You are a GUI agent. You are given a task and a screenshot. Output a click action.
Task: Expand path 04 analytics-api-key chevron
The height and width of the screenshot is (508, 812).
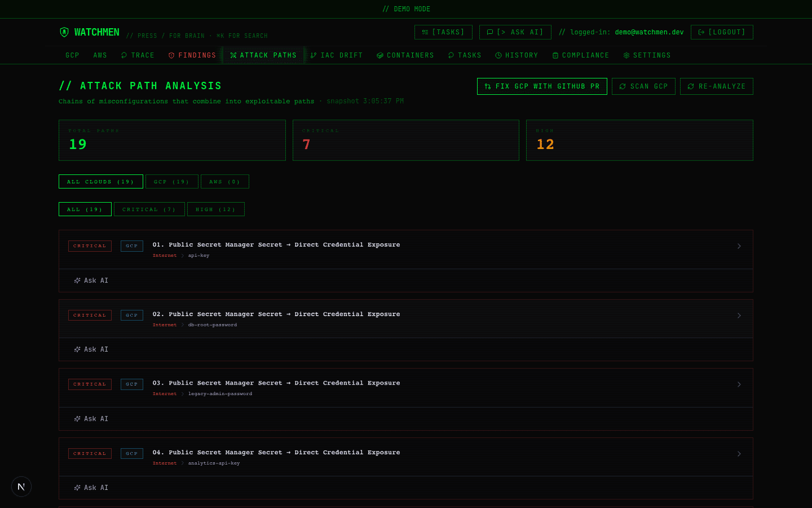coord(739,454)
